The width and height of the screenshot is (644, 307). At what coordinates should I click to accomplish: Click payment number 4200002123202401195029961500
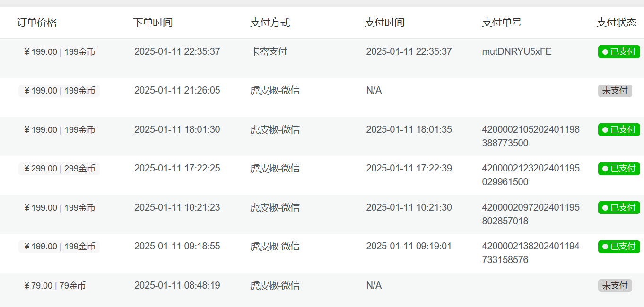[531, 175]
